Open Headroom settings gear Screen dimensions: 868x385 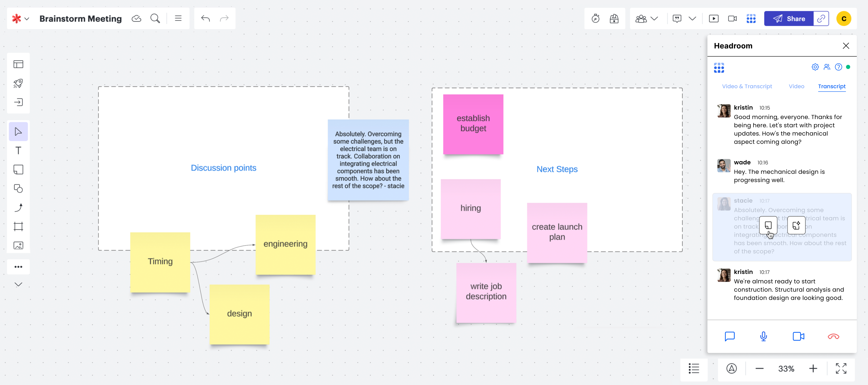point(815,67)
